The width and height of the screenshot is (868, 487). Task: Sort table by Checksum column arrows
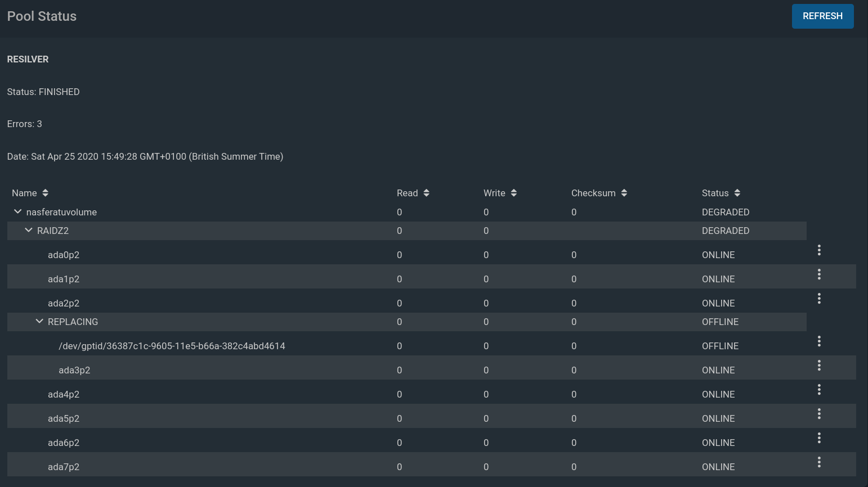pyautogui.click(x=624, y=193)
